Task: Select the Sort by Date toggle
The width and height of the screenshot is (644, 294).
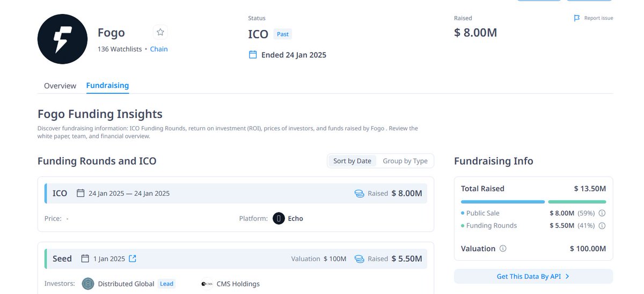Action: click(352, 161)
